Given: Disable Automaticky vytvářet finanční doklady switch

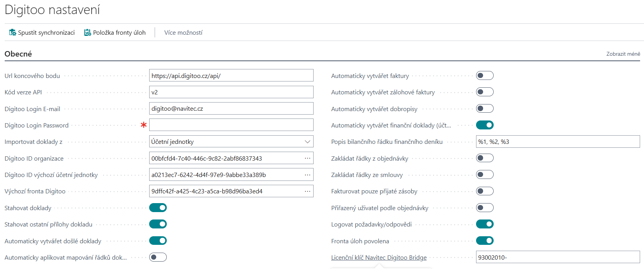Looking at the screenshot, I should [x=485, y=125].
